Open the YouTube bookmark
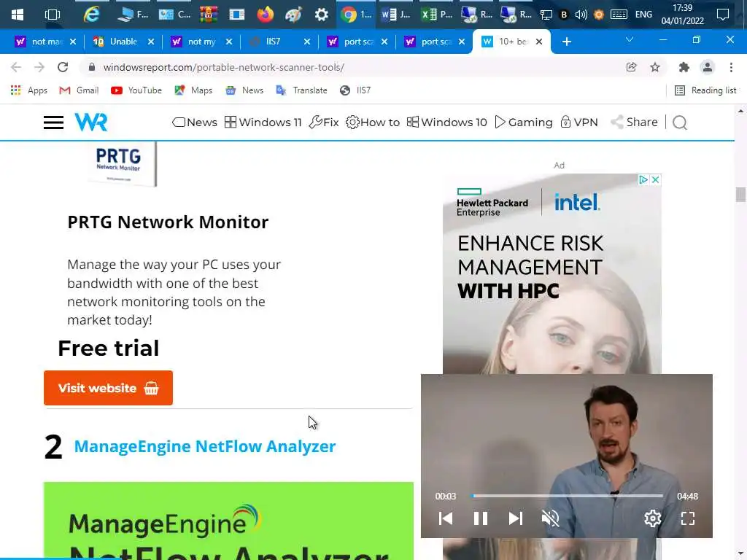The image size is (747, 560). pyautogui.click(x=136, y=90)
